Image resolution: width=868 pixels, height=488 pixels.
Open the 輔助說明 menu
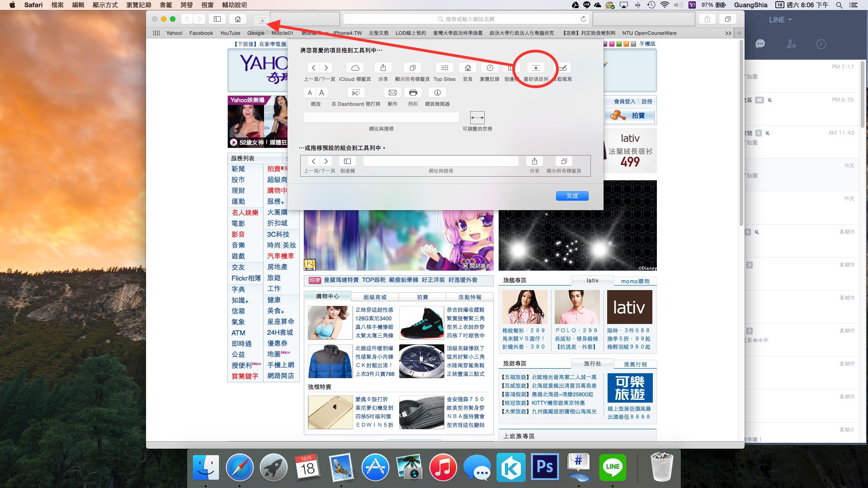pyautogui.click(x=234, y=5)
